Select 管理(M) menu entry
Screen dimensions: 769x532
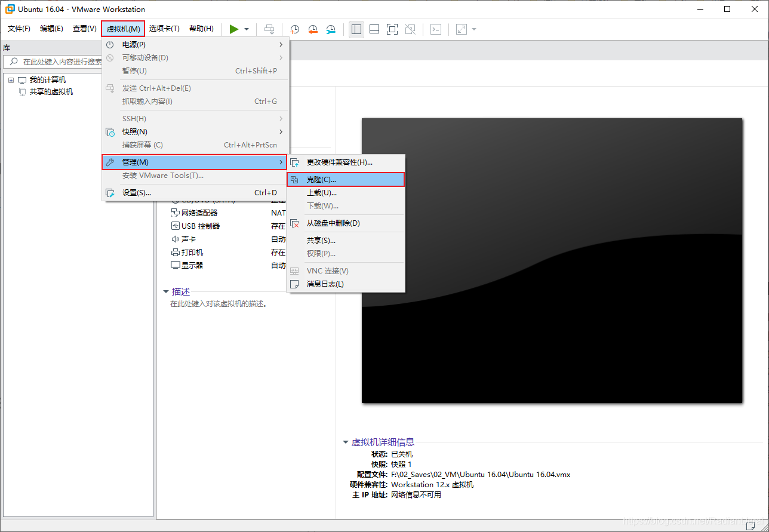point(195,162)
